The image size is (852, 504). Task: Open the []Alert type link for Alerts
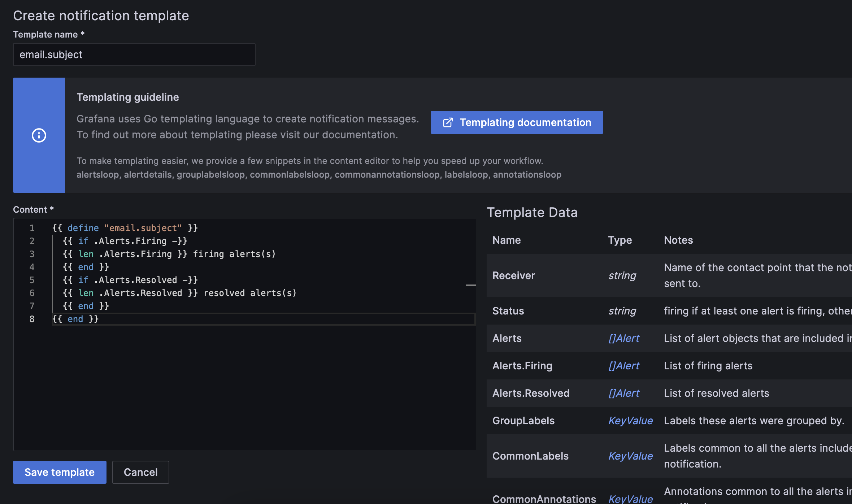point(623,338)
